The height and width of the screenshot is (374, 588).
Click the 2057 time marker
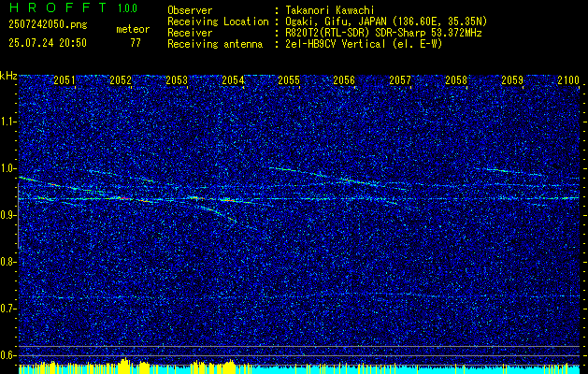400,80
